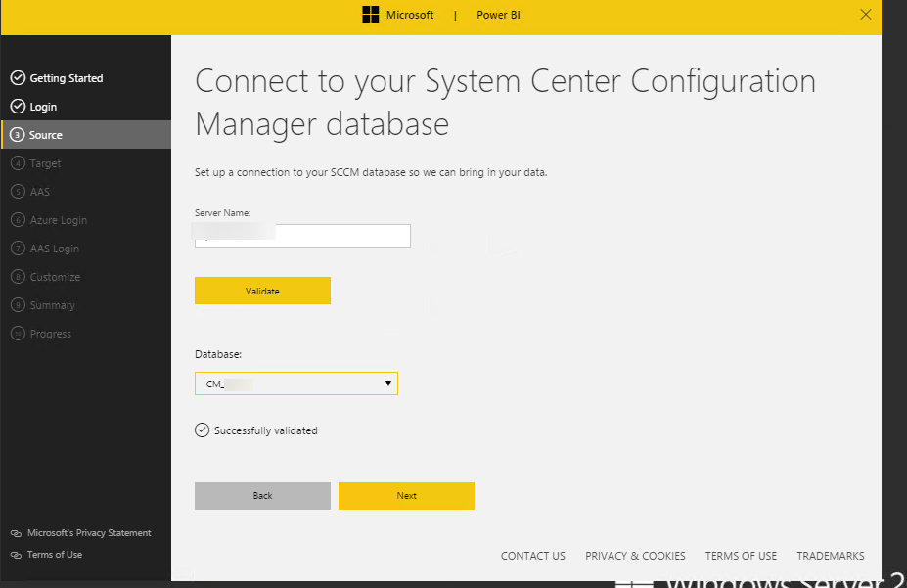Click the Login step checkmark icon
Image resolution: width=907 pixels, height=588 pixels.
click(x=18, y=106)
